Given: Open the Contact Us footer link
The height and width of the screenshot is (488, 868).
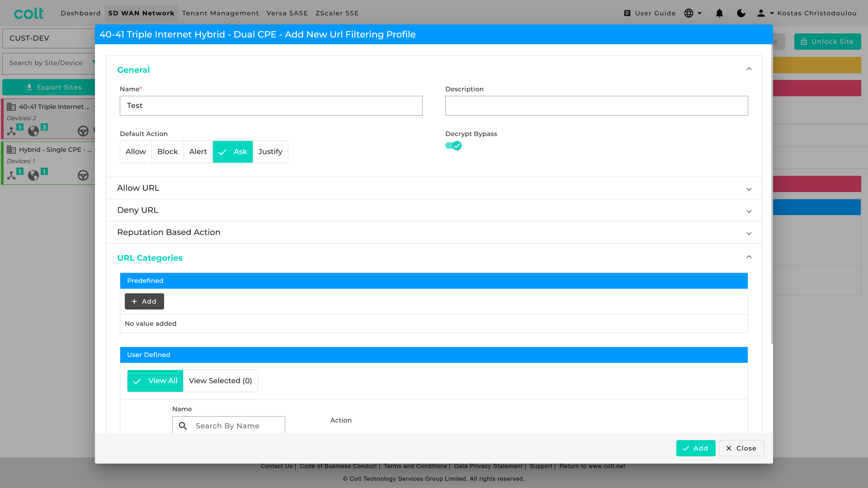Looking at the screenshot, I should click(x=276, y=466).
